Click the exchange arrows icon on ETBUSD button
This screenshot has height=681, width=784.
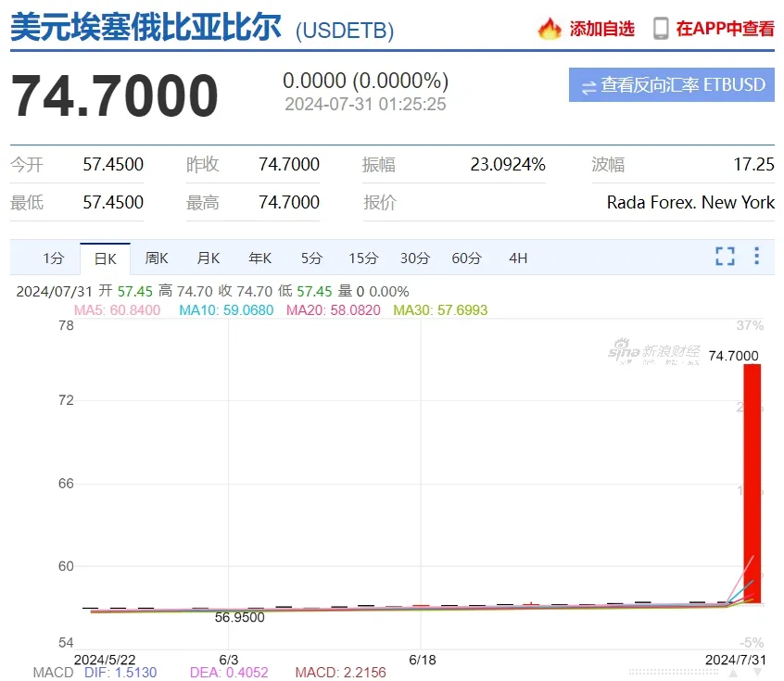click(588, 84)
